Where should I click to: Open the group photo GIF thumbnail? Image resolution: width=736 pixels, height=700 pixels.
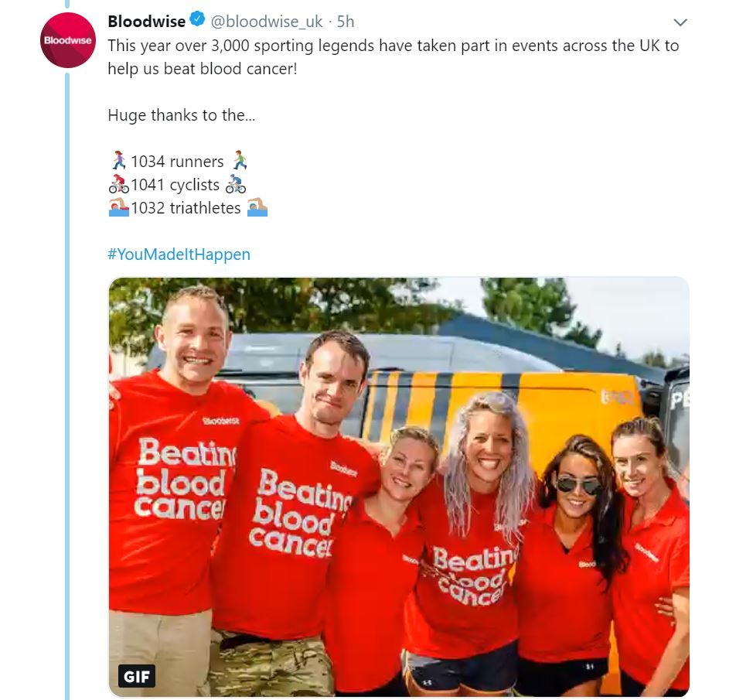(399, 487)
